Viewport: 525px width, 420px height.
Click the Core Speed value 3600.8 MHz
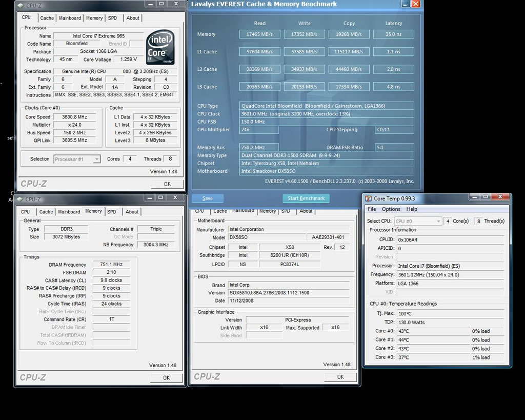[74, 117]
